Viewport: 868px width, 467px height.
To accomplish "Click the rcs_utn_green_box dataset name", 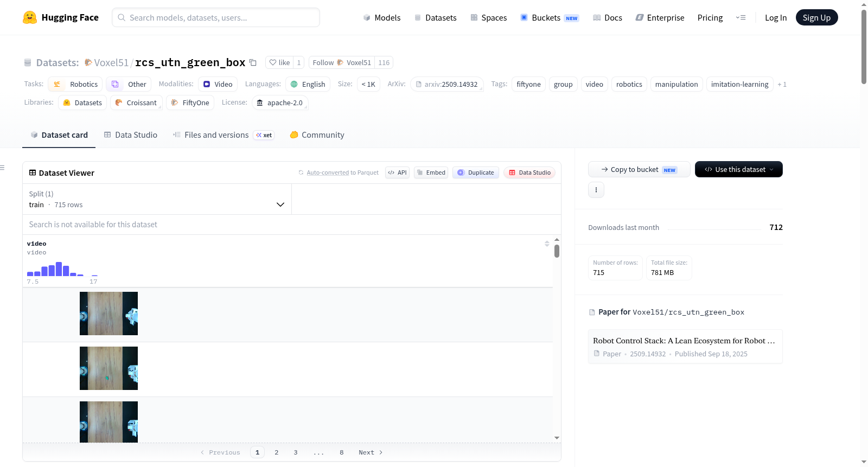I will click(x=190, y=62).
